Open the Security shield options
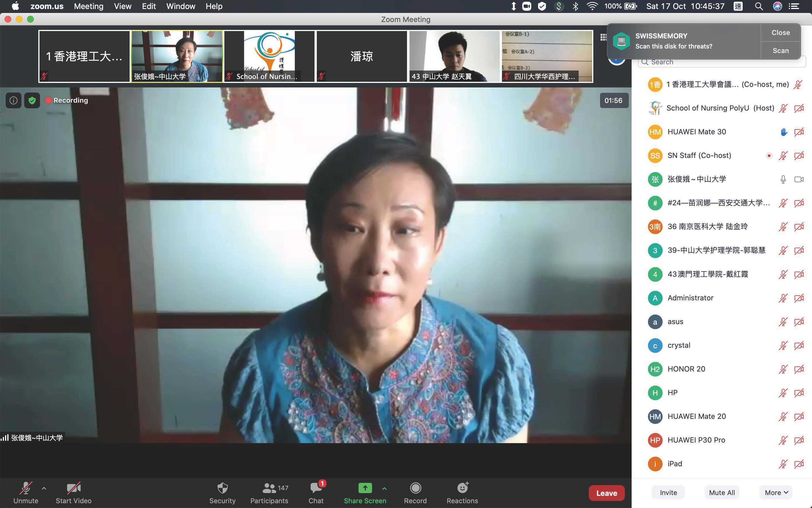 point(222,488)
